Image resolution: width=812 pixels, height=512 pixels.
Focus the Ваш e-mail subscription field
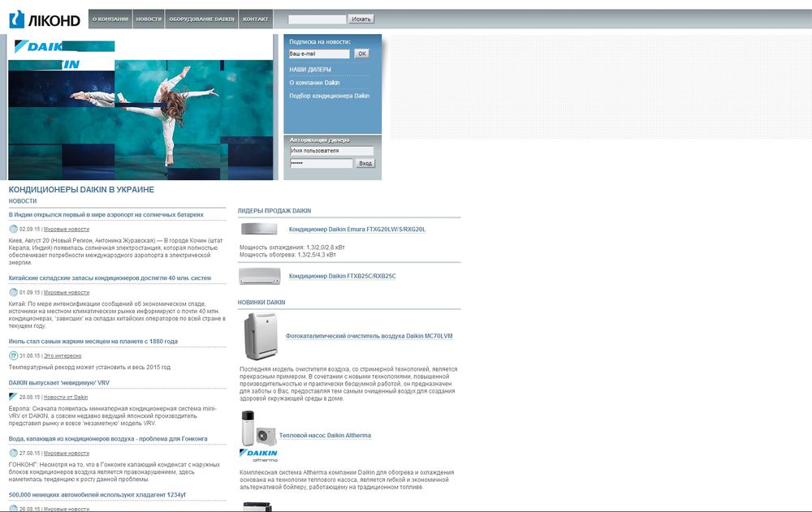[x=319, y=54]
